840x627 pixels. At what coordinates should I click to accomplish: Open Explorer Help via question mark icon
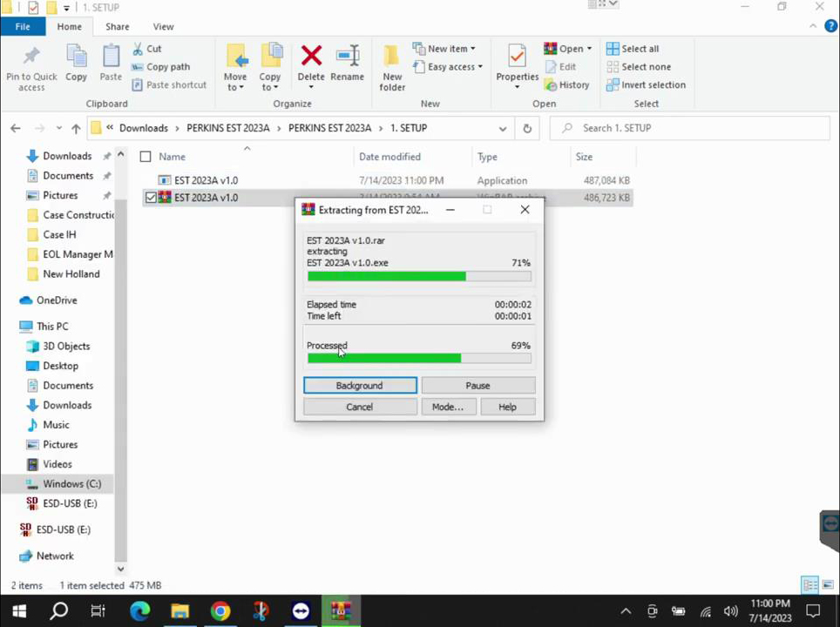pyautogui.click(x=831, y=26)
